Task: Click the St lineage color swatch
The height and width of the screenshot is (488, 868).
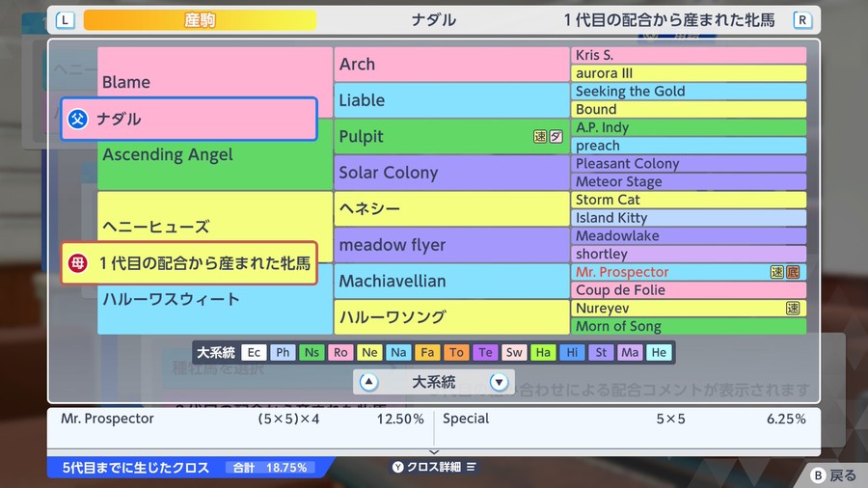Action: tap(601, 352)
